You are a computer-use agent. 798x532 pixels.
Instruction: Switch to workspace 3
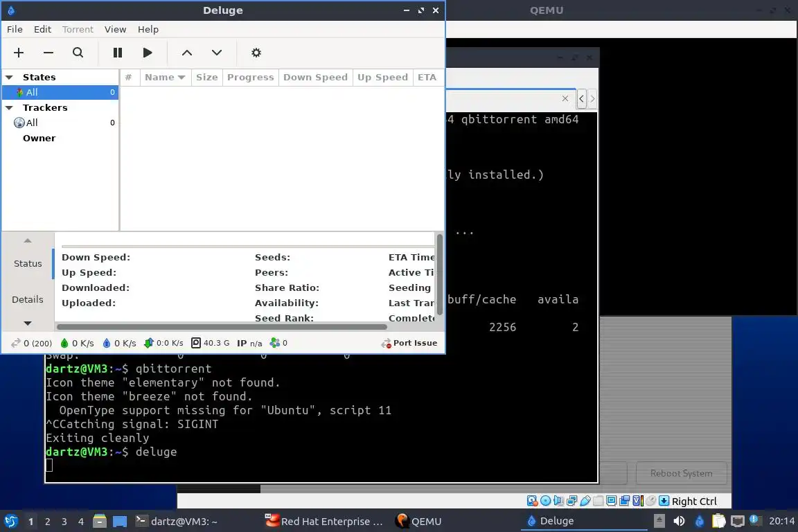click(x=64, y=522)
